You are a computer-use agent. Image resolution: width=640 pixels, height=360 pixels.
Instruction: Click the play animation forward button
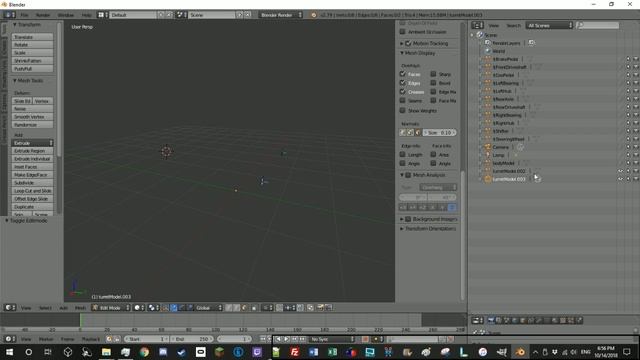tap(287, 339)
